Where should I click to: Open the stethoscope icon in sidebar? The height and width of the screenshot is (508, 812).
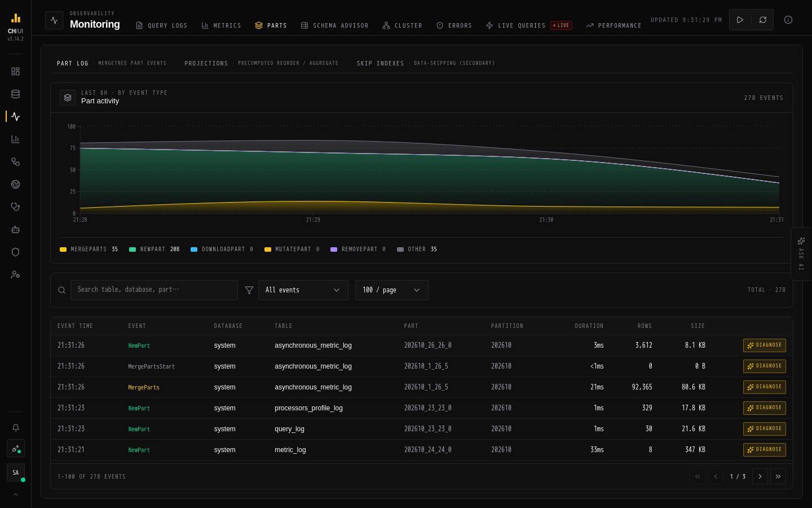click(15, 207)
